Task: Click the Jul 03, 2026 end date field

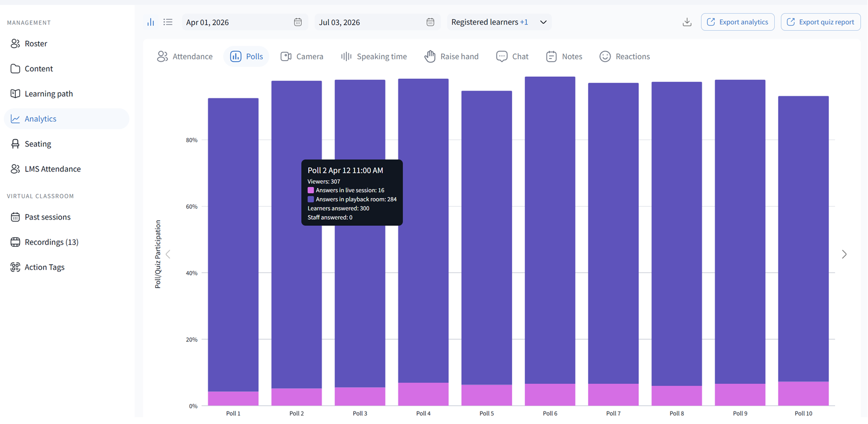Action: click(377, 22)
